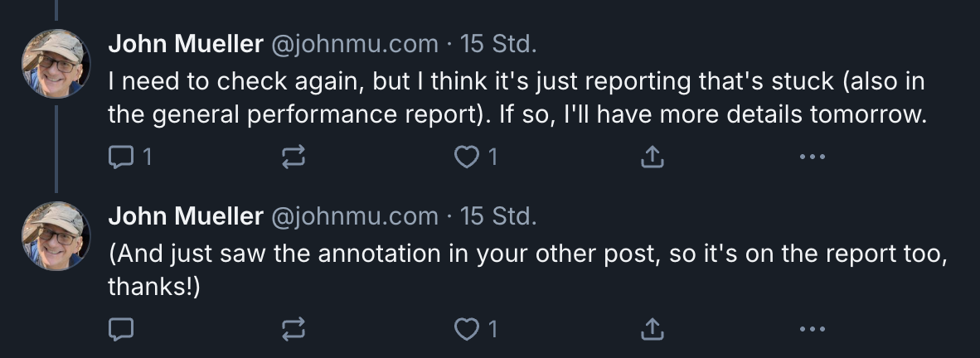The width and height of the screenshot is (980, 358).
Task: Repost the "reporting that's stuck" post
Action: point(294,157)
